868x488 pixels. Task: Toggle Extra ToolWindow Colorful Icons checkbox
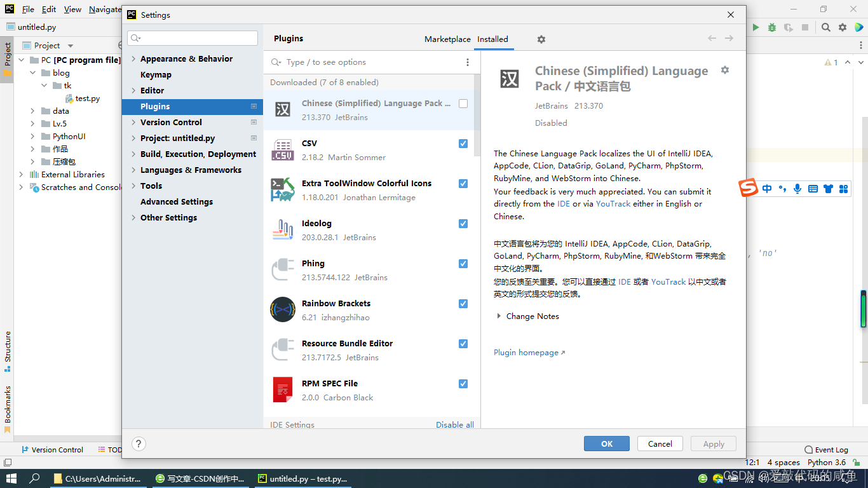[463, 184]
